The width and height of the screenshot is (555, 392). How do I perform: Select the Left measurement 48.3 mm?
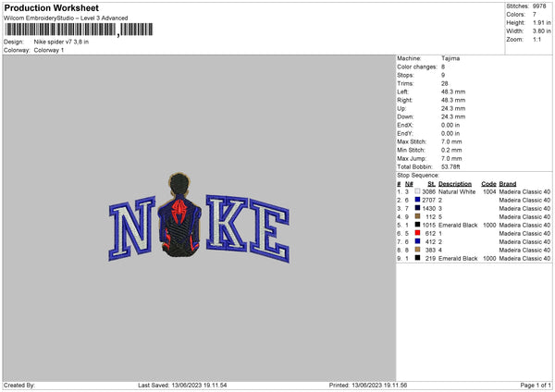point(453,92)
